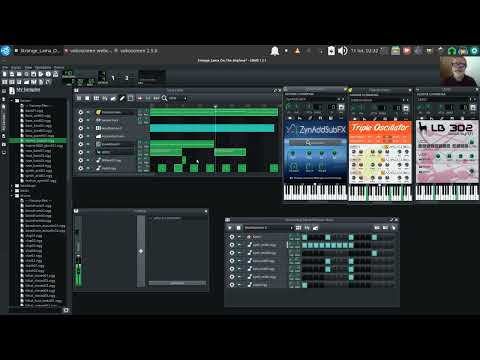Open settings gear of bottom Beat+Bassline track
The image size is (480, 360).
(232, 285)
